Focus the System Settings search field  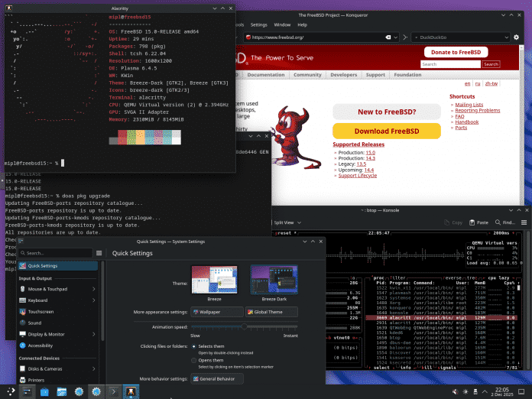(56, 253)
